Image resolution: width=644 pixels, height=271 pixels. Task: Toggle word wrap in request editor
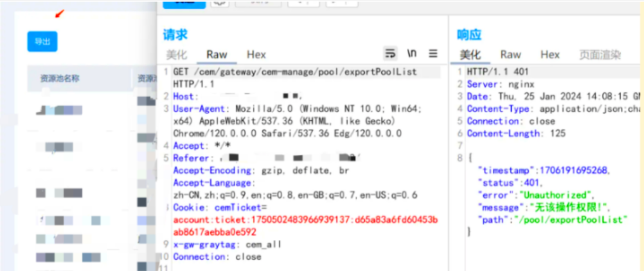point(390,53)
